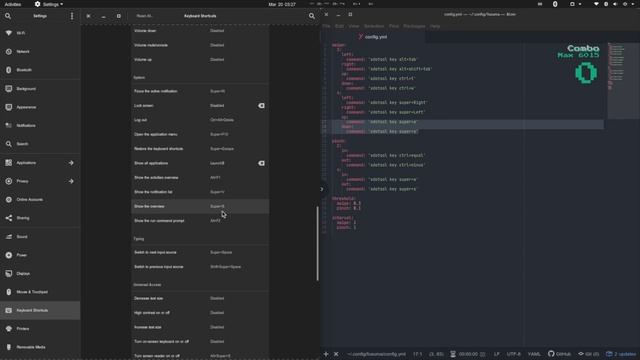Edit the Log out shortcut row
This screenshot has height=360, width=640.
[200, 120]
